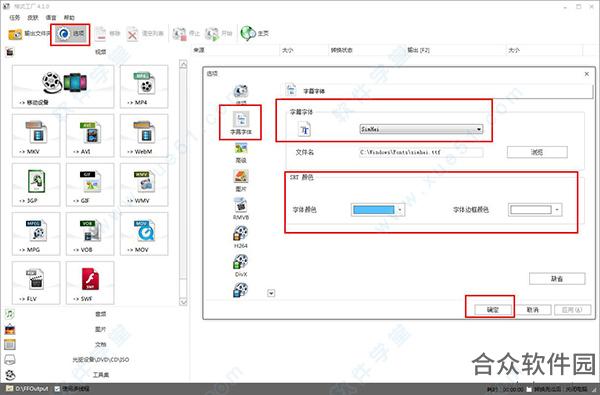This screenshot has height=395, width=600.
Task: Toggle the multi-thread checkbox in the status bar
Action: (x=57, y=389)
